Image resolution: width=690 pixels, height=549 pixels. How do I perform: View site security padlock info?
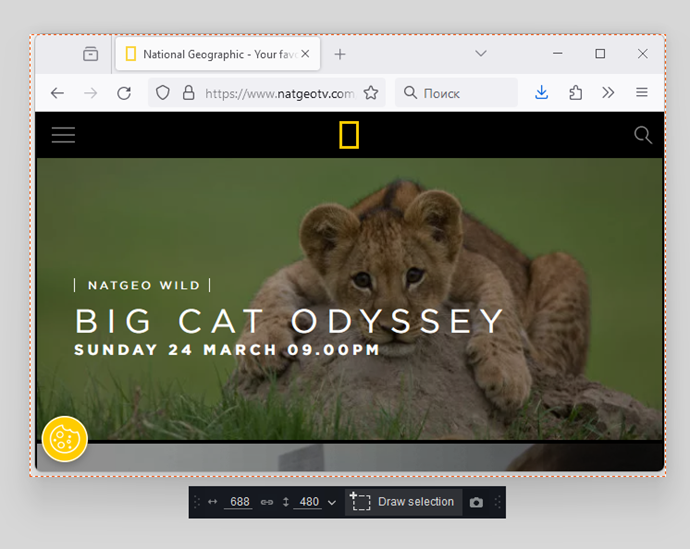click(189, 93)
